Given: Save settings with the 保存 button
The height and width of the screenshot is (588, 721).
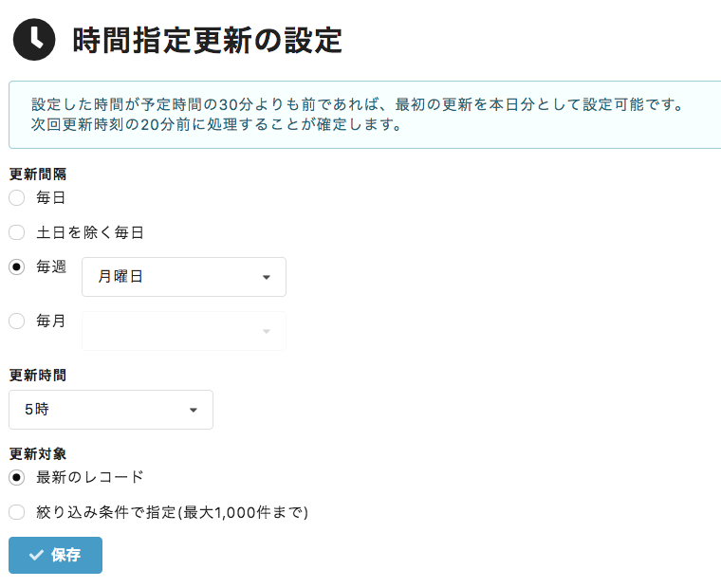Looking at the screenshot, I should pos(55,555).
